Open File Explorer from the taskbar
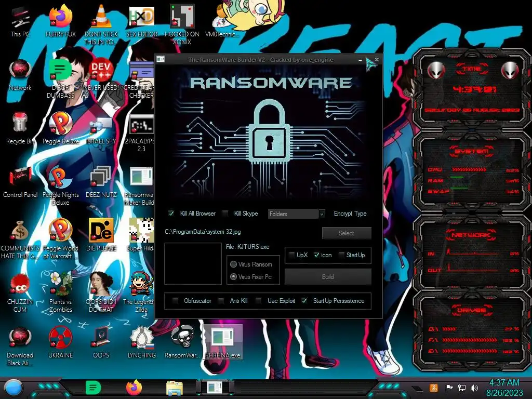This screenshot has height=399, width=532. 175,388
